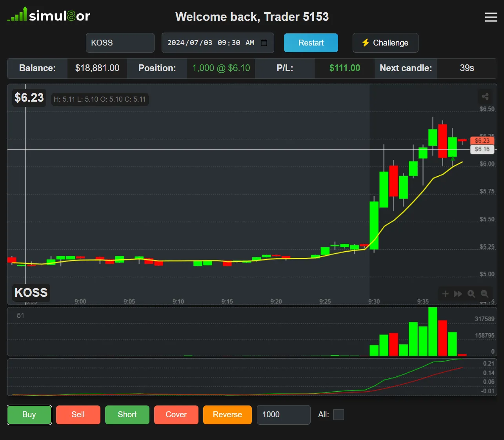
Task: Enable the All quantity checkbox
Action: pos(338,414)
